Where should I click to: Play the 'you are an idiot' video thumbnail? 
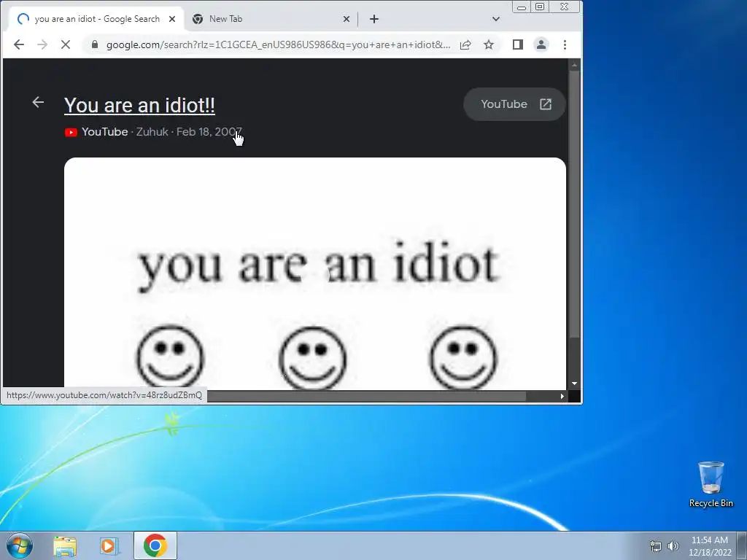[x=315, y=273]
